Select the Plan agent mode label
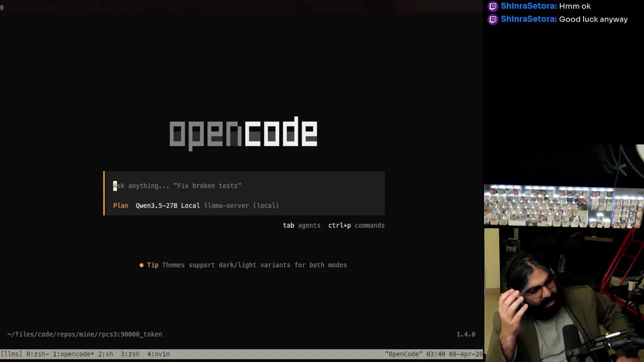644x362 pixels. pos(121,205)
